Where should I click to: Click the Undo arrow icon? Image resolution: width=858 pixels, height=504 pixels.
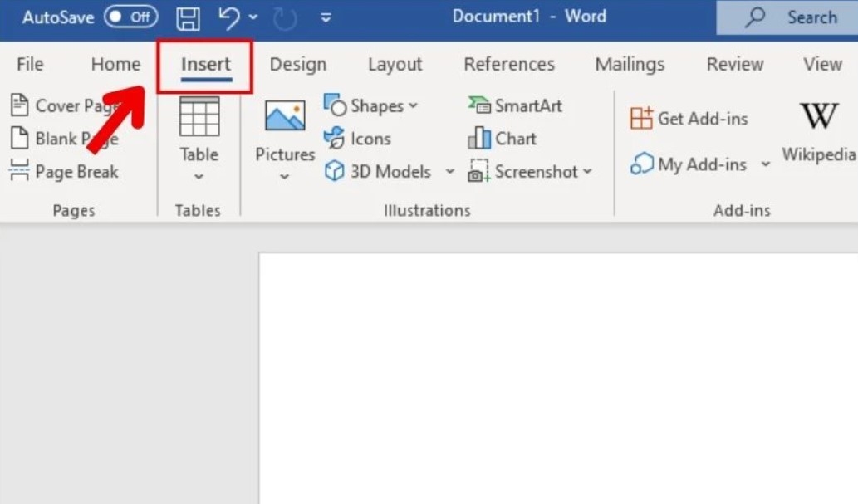(228, 17)
